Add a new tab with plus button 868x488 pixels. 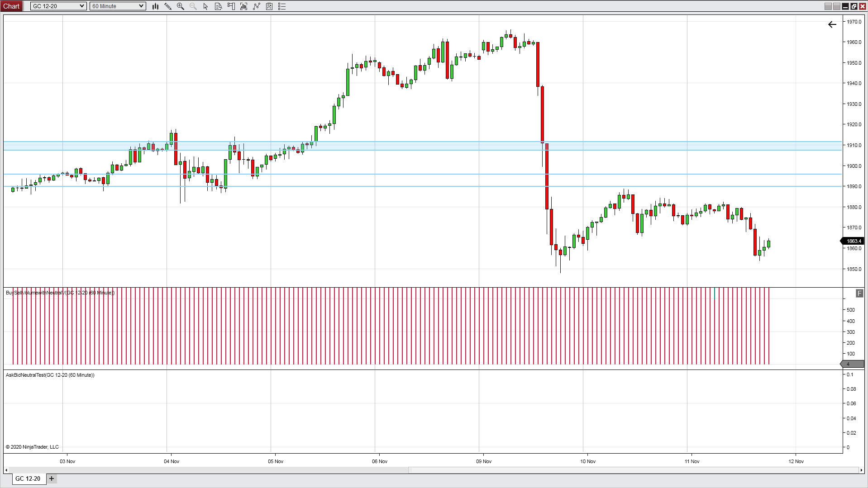tap(52, 479)
